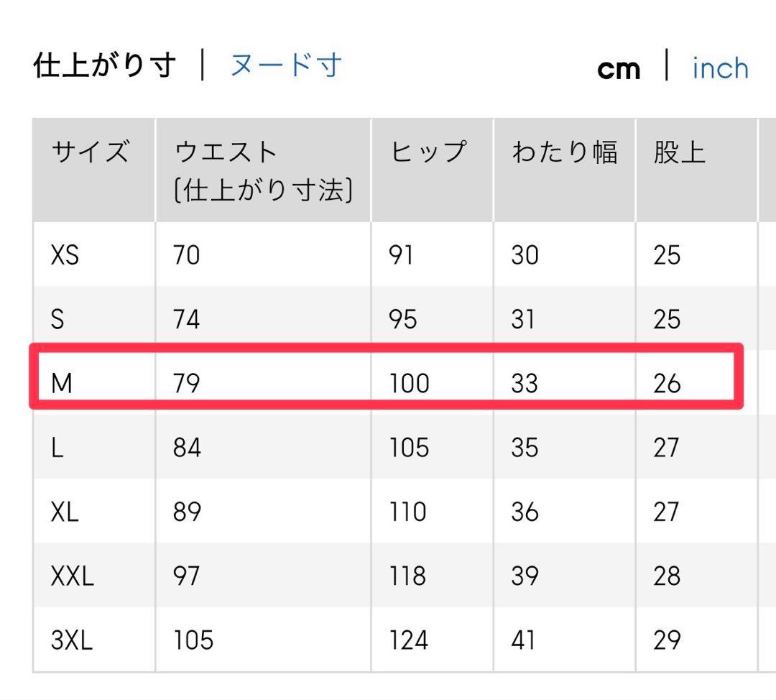776x700 pixels.
Task: Select the XXL size row label
Action: 72,576
